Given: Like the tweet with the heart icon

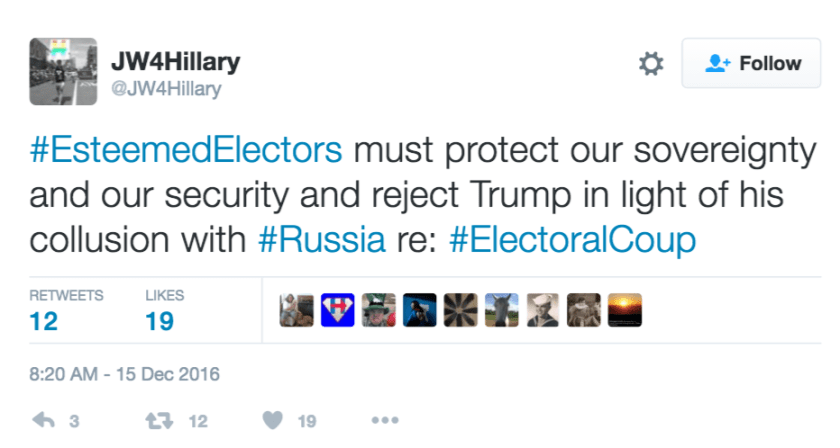Looking at the screenshot, I should tap(273, 421).
